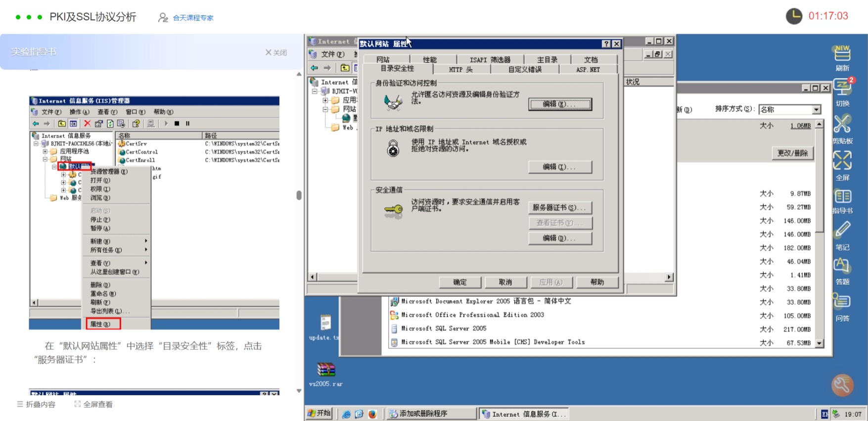
Task: Click left arrow of IIS horizontal scrollbar
Action: [312, 277]
